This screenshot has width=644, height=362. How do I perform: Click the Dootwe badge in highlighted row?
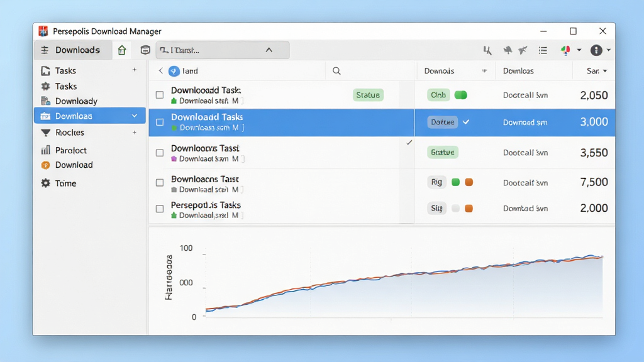(442, 122)
